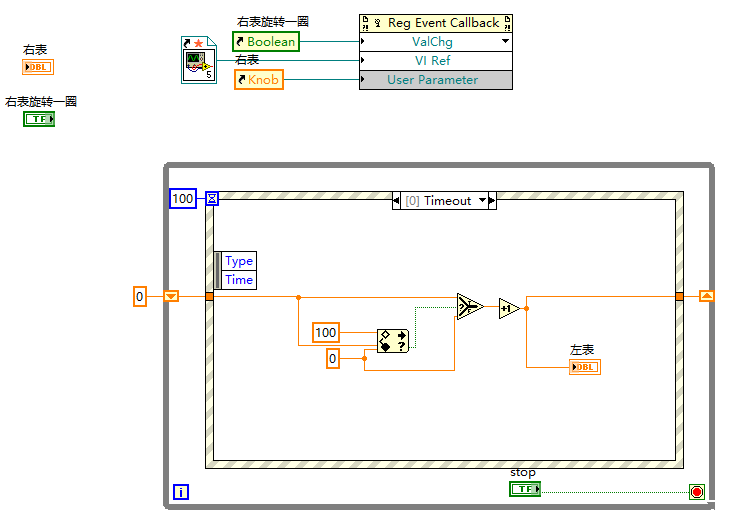
Task: Click the static VI reference icon
Action: pyautogui.click(x=199, y=60)
